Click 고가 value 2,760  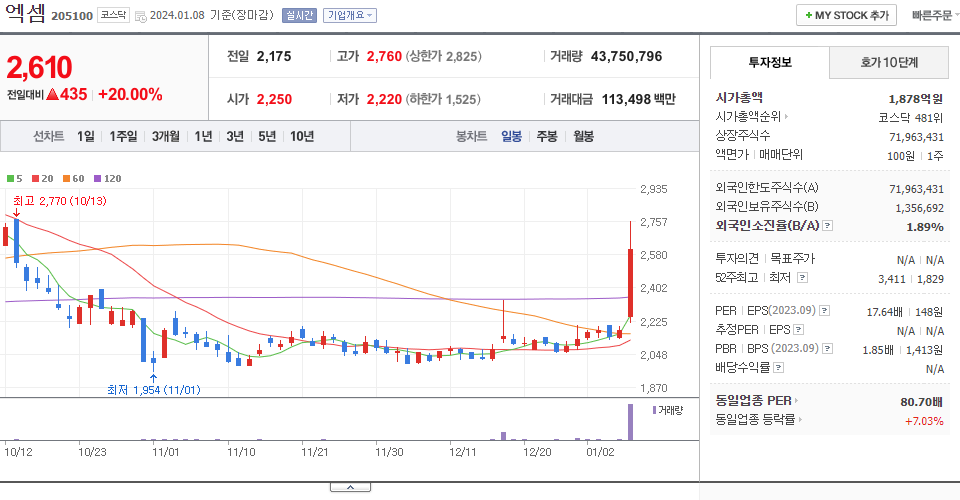coord(384,56)
